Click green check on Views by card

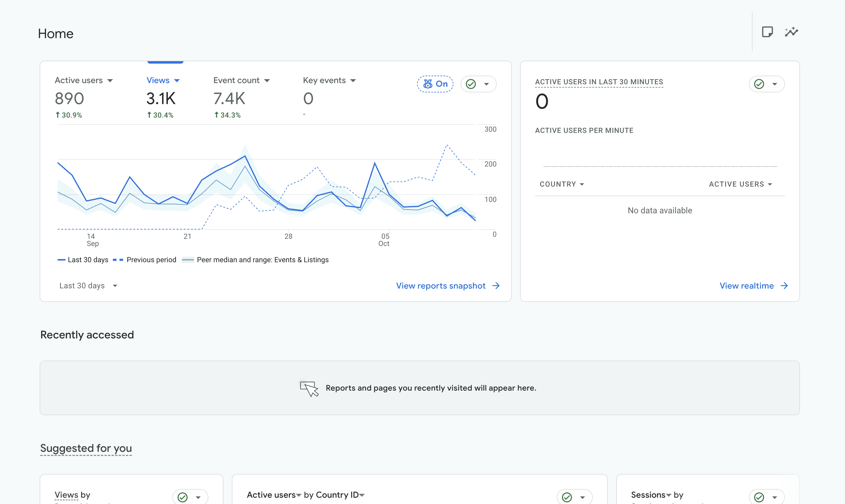183,497
